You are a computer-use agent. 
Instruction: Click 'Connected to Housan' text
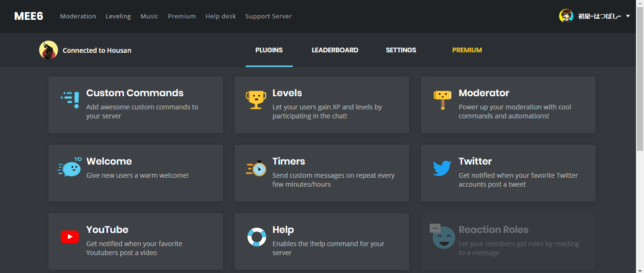point(97,50)
